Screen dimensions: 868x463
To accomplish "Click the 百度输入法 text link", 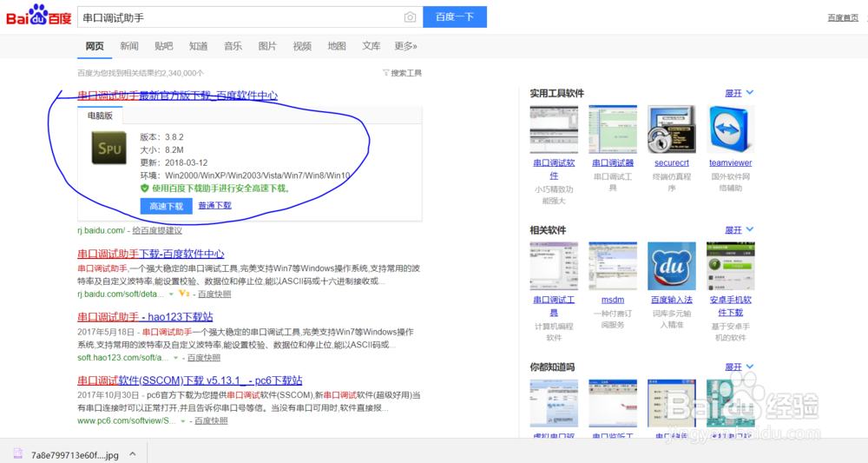I will 672,300.
